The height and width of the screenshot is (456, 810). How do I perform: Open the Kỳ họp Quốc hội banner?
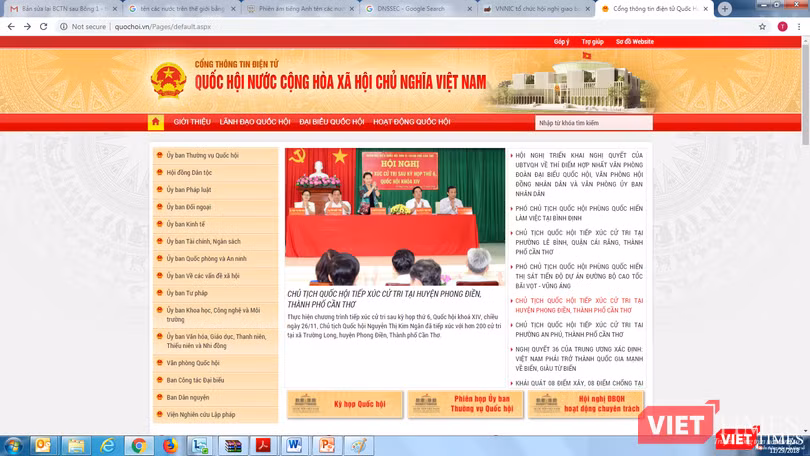click(x=345, y=404)
